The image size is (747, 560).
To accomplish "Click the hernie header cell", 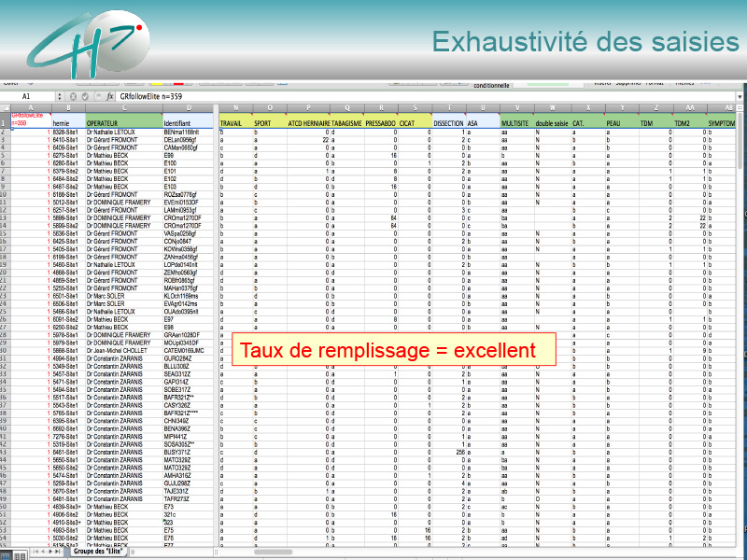I will 68,120.
